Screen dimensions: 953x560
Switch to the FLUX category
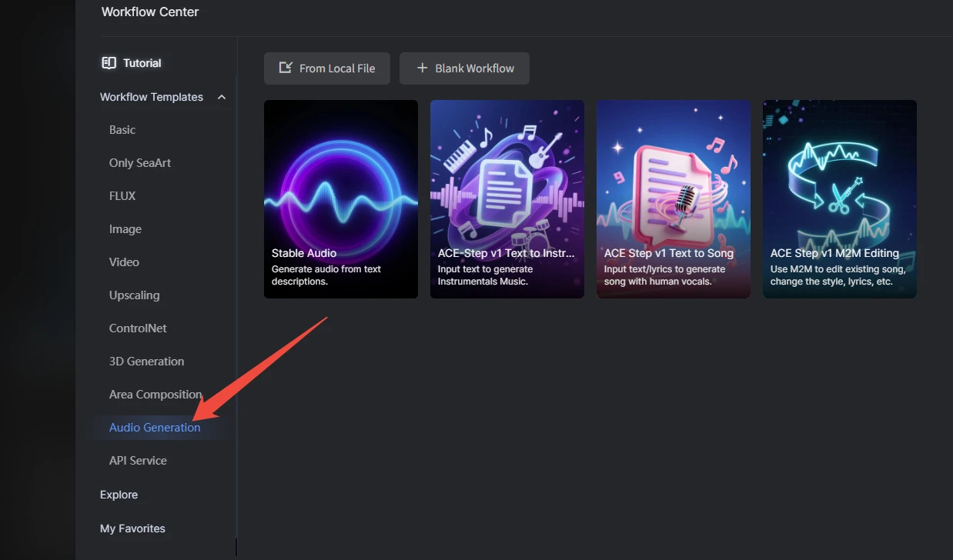[122, 196]
